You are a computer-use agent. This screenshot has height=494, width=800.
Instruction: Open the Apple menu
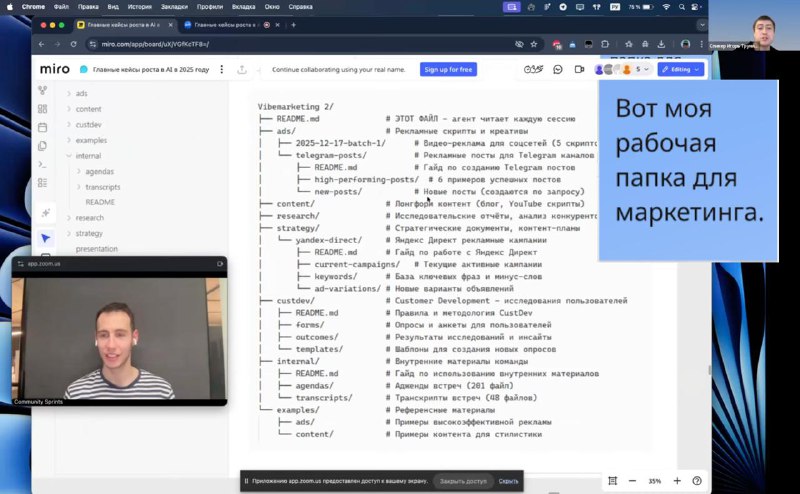(9, 7)
